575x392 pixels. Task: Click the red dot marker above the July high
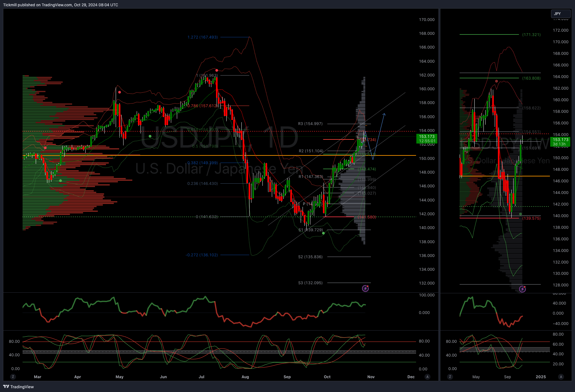pyautogui.click(x=217, y=70)
